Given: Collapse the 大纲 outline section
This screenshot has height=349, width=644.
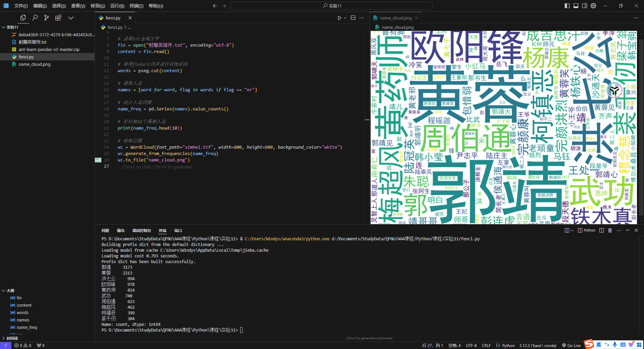Looking at the screenshot, I should coord(47,291).
